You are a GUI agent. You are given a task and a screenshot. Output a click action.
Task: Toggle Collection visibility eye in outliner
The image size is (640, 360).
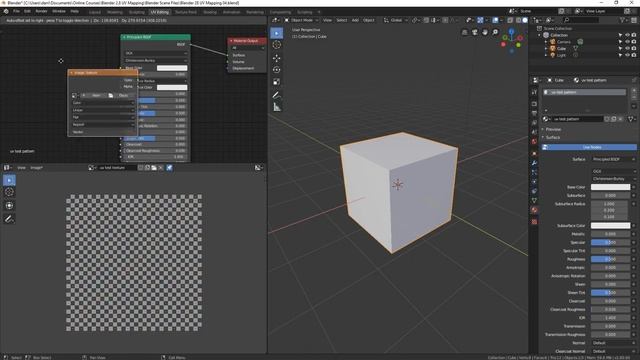click(x=627, y=35)
